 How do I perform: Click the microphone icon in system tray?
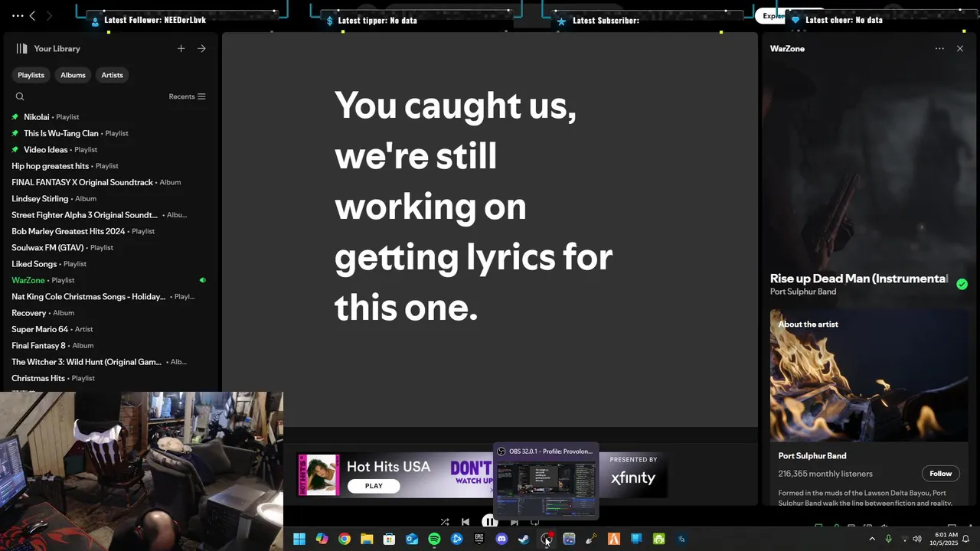pyautogui.click(x=888, y=539)
